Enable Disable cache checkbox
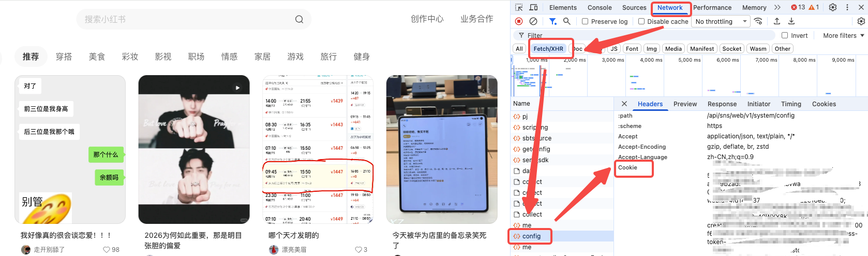 coord(641,21)
